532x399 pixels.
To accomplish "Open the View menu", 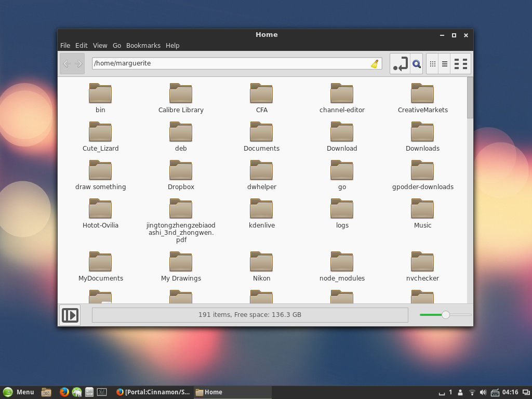I will [100, 46].
